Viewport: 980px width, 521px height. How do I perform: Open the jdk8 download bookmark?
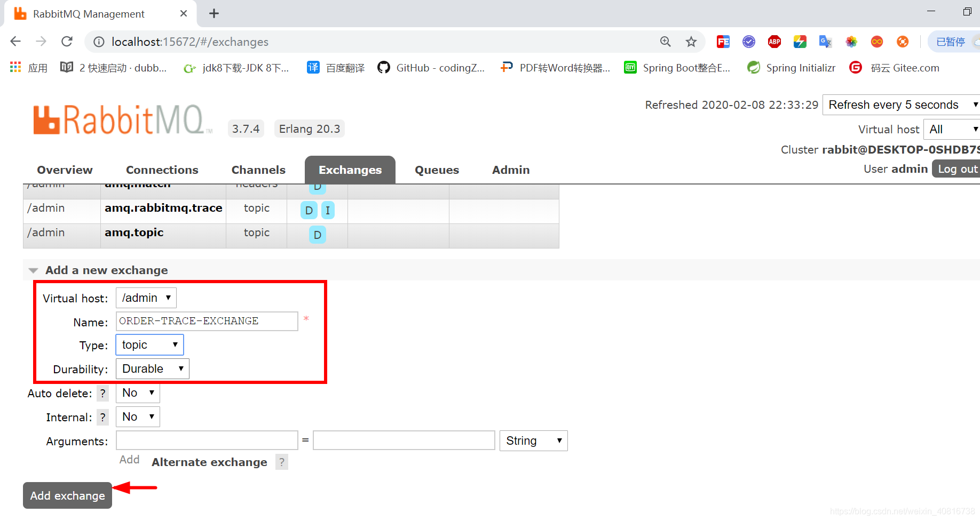[236, 68]
